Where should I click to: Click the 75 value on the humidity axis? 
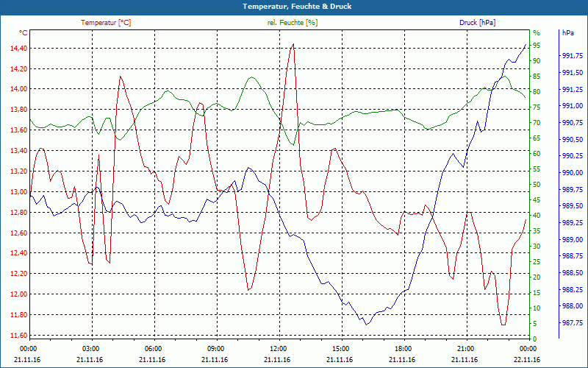537,107
